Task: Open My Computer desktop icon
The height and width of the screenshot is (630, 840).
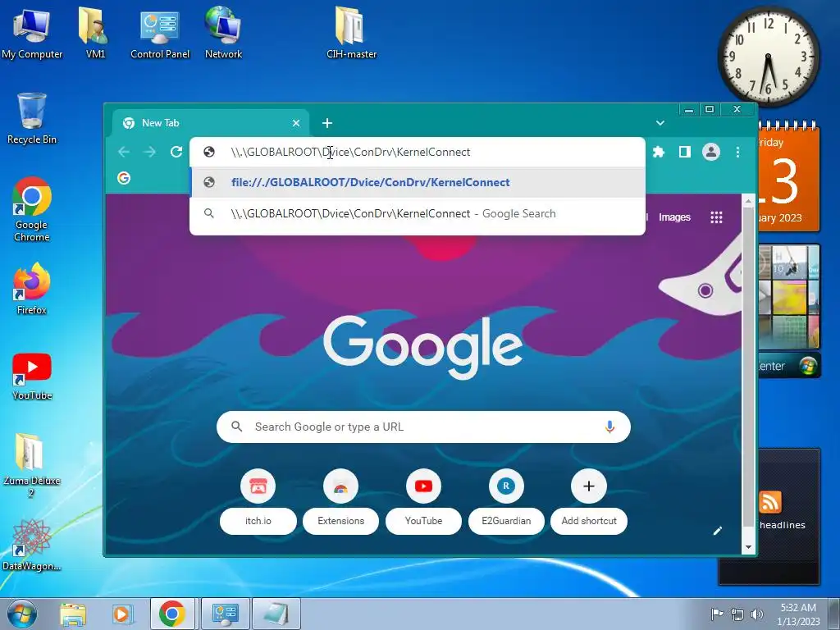Action: (32, 32)
